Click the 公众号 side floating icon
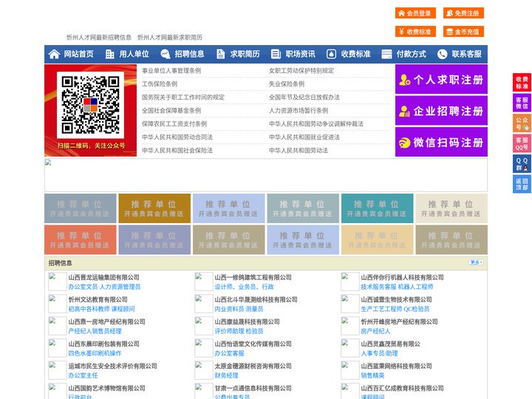Viewport: 532px width, 399px height. tap(522, 123)
